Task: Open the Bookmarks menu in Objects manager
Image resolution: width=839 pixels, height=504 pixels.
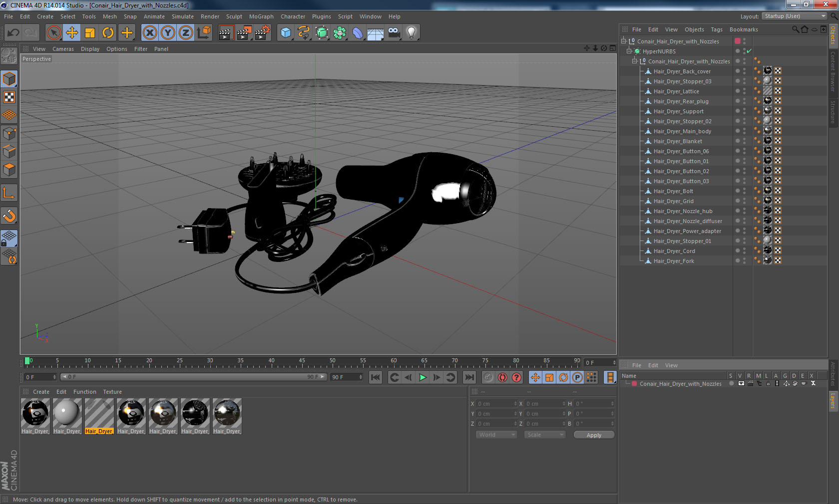Action: point(744,29)
